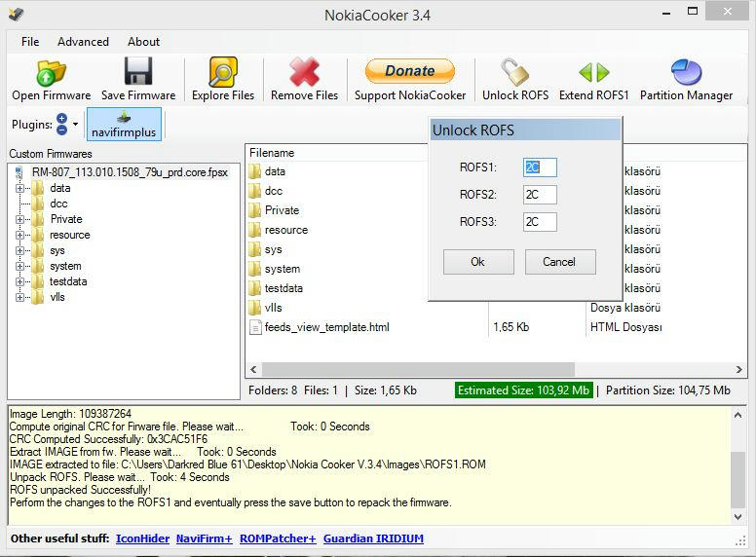Screen dimensions: 756x557
Task: Click dcc folder icon in file list
Action: [x=254, y=191]
